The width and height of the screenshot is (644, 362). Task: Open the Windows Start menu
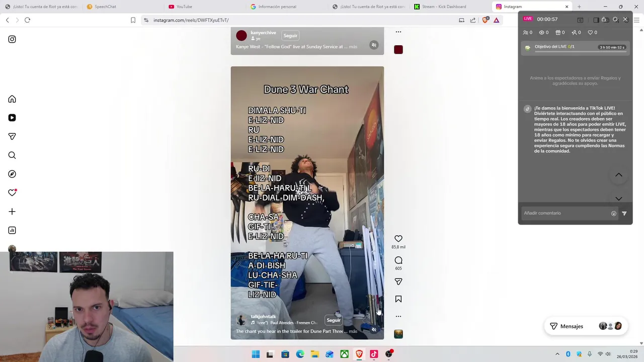(x=256, y=354)
